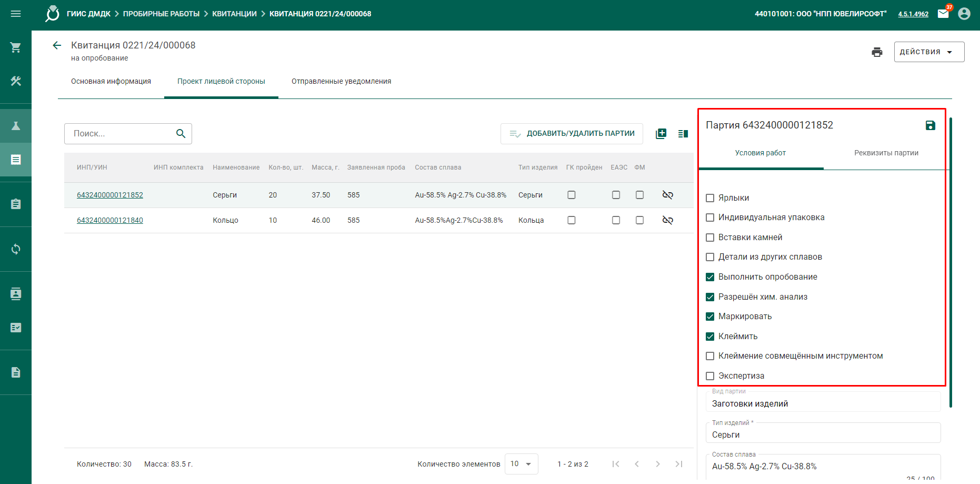Enable the Экспертиза checkbox

click(x=710, y=376)
